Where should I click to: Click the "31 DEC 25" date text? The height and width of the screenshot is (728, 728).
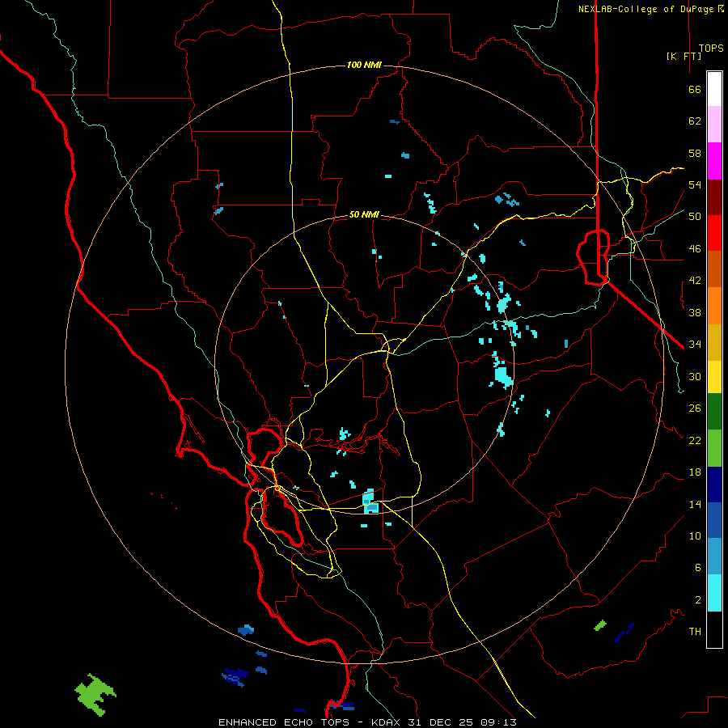coord(440,722)
